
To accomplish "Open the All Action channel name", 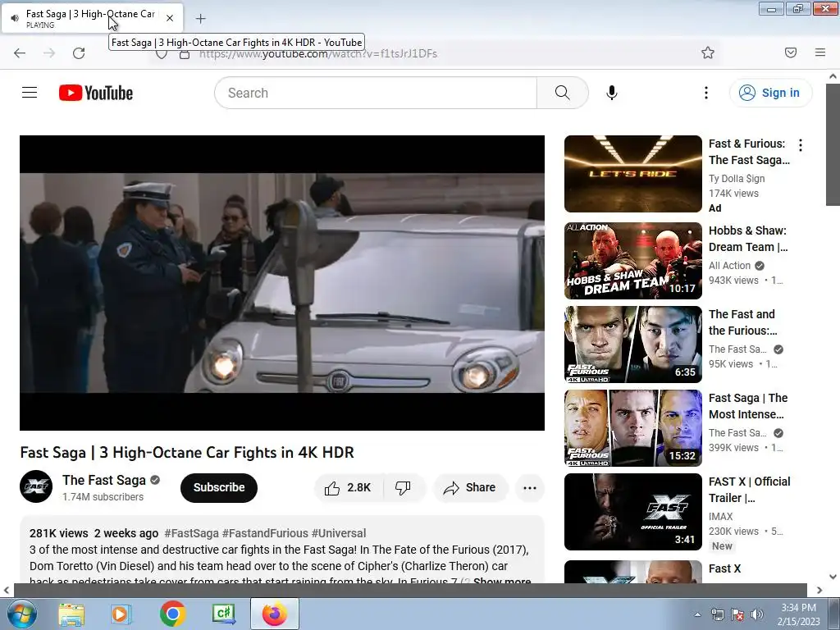I will coord(729,266).
